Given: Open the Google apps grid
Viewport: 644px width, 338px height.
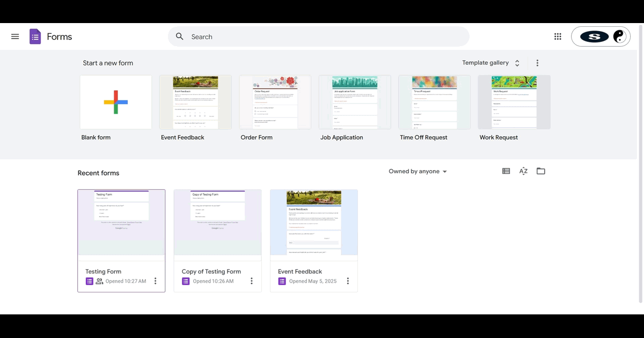Looking at the screenshot, I should pyautogui.click(x=558, y=36).
